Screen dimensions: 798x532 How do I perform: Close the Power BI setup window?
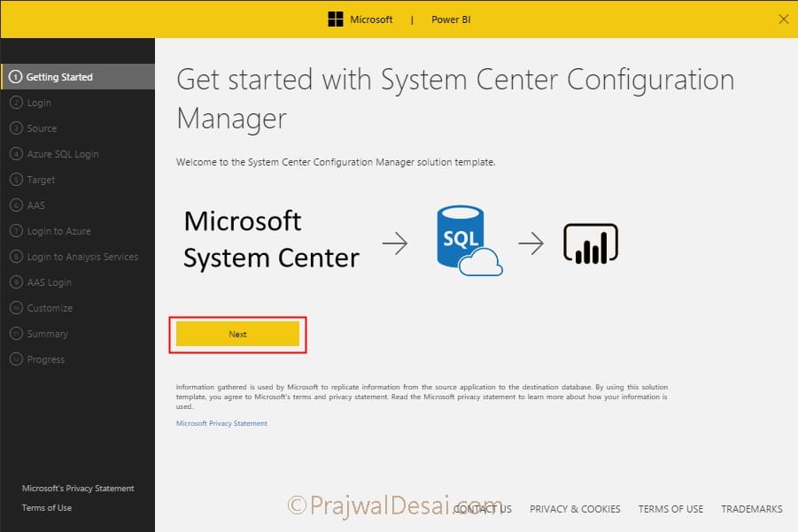point(783,19)
